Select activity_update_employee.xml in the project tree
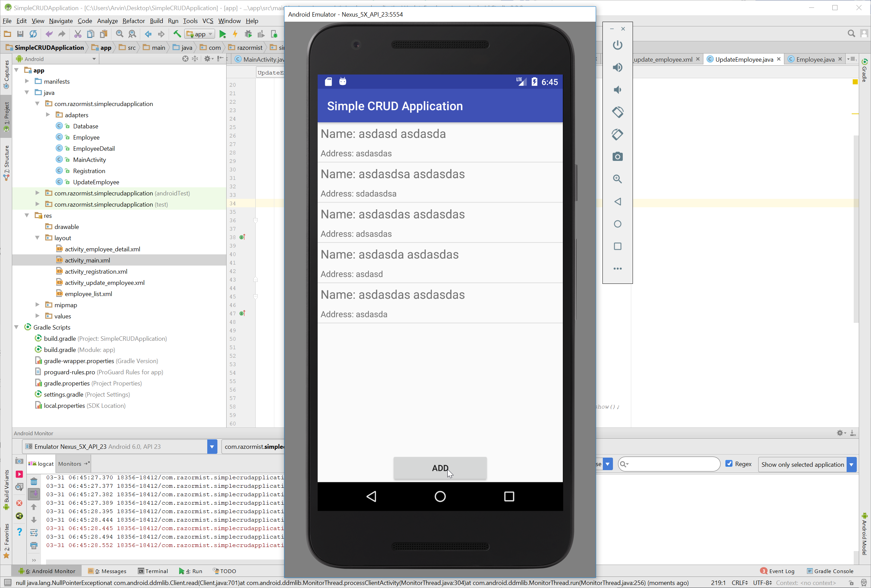Screen dimensions: 871x588 (x=105, y=282)
